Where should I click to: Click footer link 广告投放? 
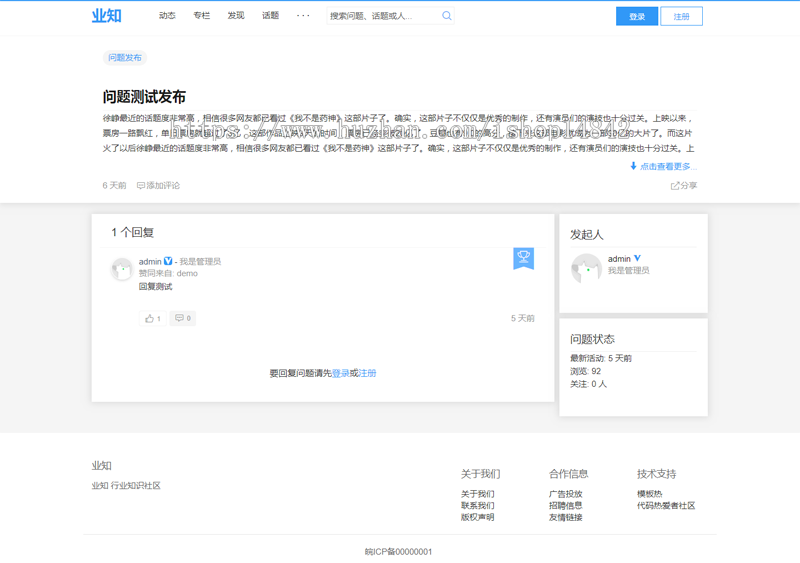click(x=566, y=494)
